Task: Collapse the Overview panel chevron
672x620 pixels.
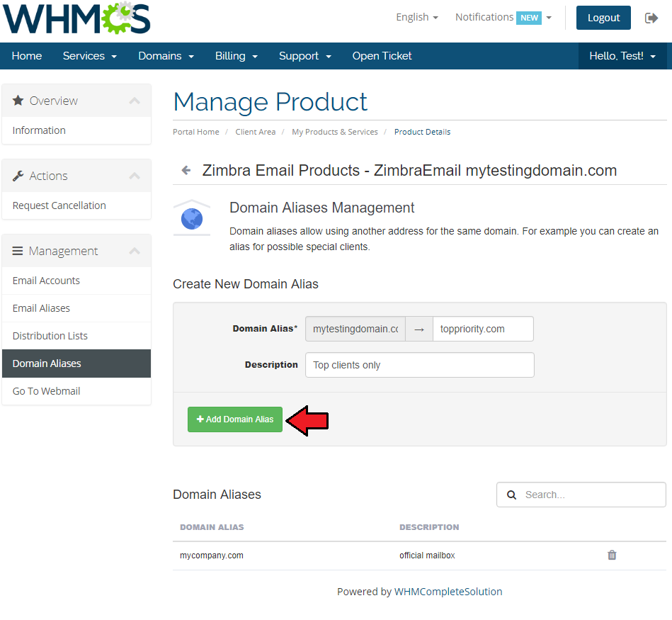Action: pyautogui.click(x=135, y=101)
